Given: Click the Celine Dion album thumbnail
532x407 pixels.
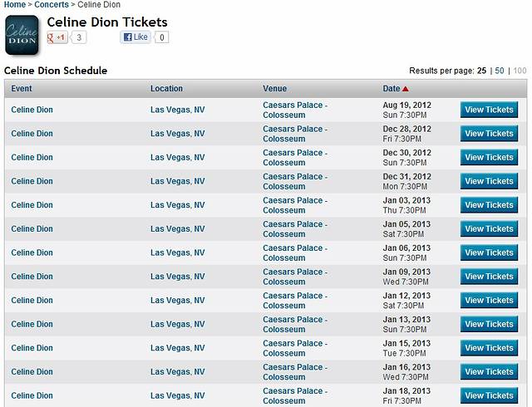Looking at the screenshot, I should (22, 35).
